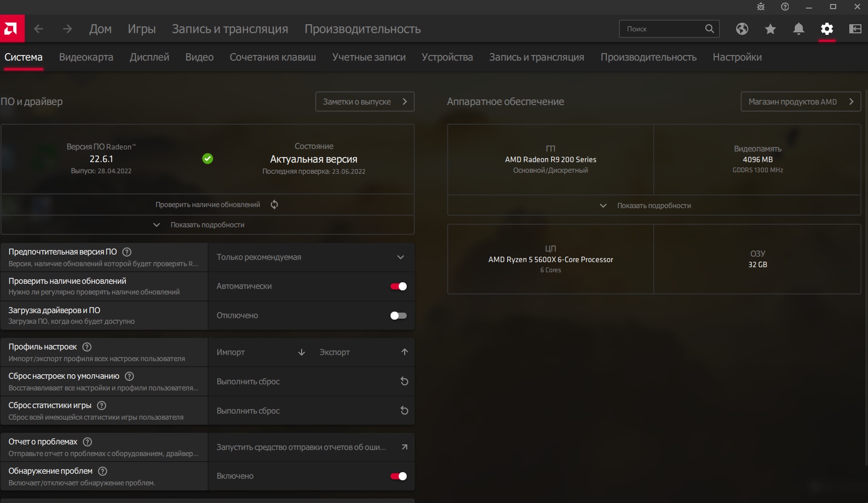
Task: Click the AMD Radeon R9 200 Series text
Action: (551, 160)
